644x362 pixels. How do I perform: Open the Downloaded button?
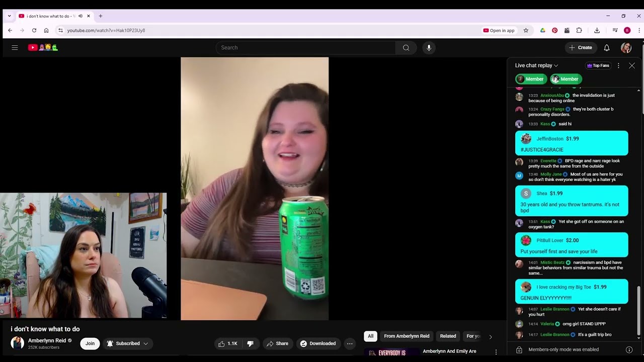coord(318,343)
